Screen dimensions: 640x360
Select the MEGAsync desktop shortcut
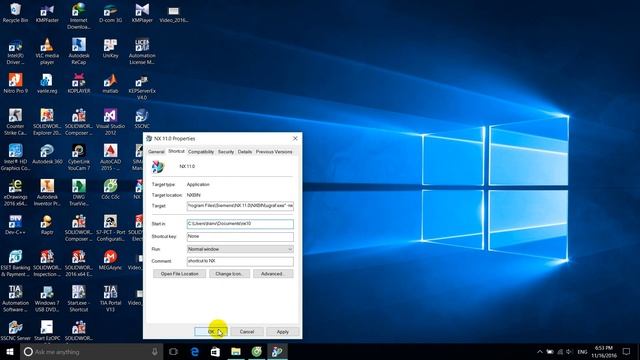pos(110,260)
